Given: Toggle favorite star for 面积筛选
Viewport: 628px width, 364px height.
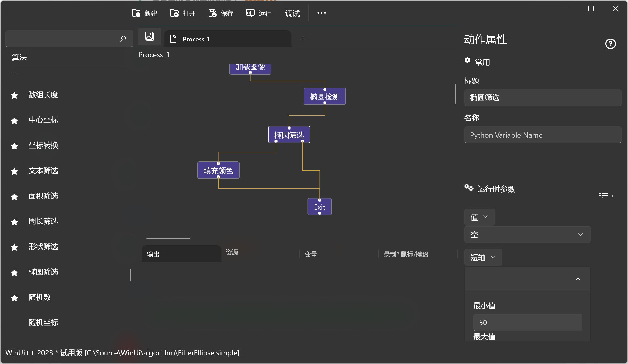Looking at the screenshot, I should (15, 197).
